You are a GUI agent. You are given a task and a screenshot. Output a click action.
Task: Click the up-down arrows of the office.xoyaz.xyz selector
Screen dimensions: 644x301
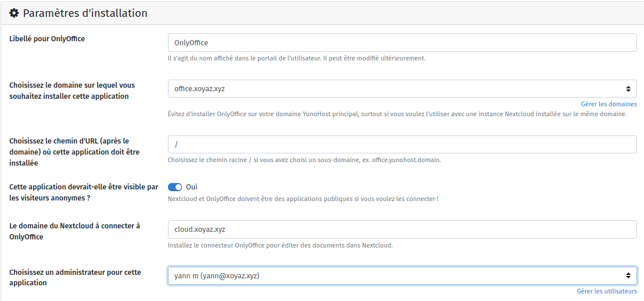click(x=628, y=89)
